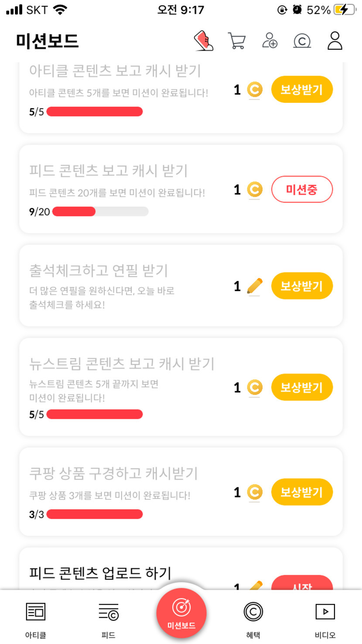Screen dimensions: 362x644
Task: Switch to the 아티클 tab
Action: [36, 619]
